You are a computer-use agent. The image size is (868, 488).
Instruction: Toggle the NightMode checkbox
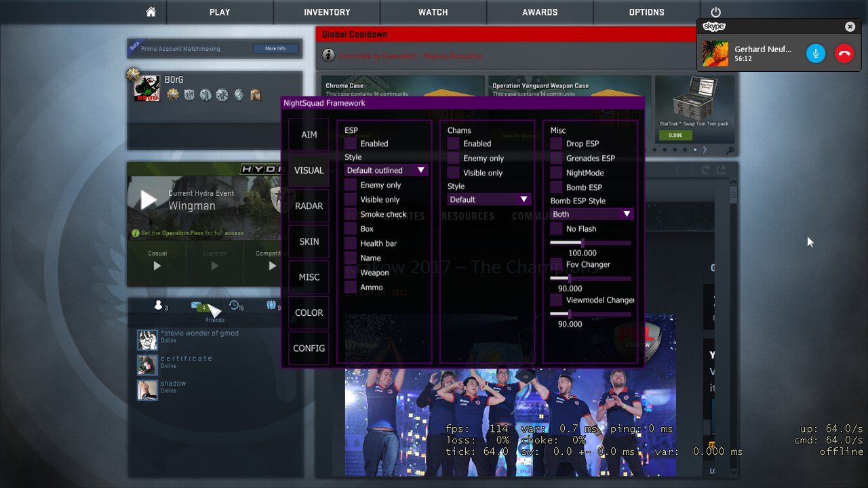coord(556,173)
